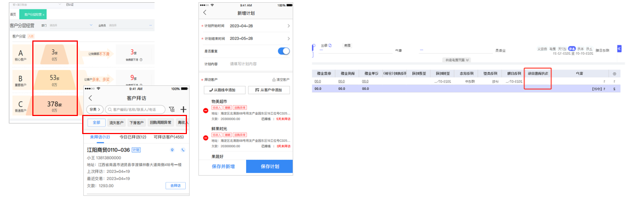Viewport: 644px width, 203px height.
Task: Click the 客户编码/名称 search field
Action: 135,109
